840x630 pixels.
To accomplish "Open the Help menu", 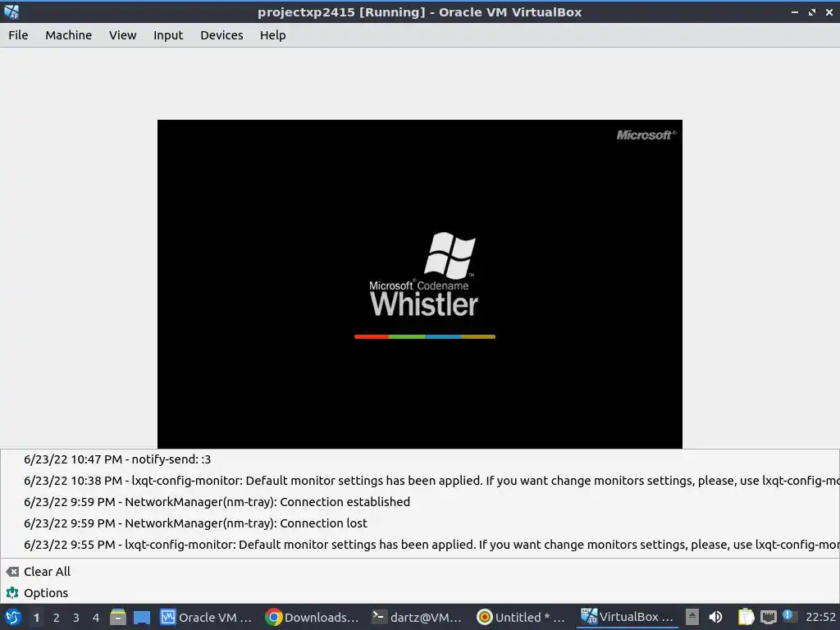I will coord(272,35).
